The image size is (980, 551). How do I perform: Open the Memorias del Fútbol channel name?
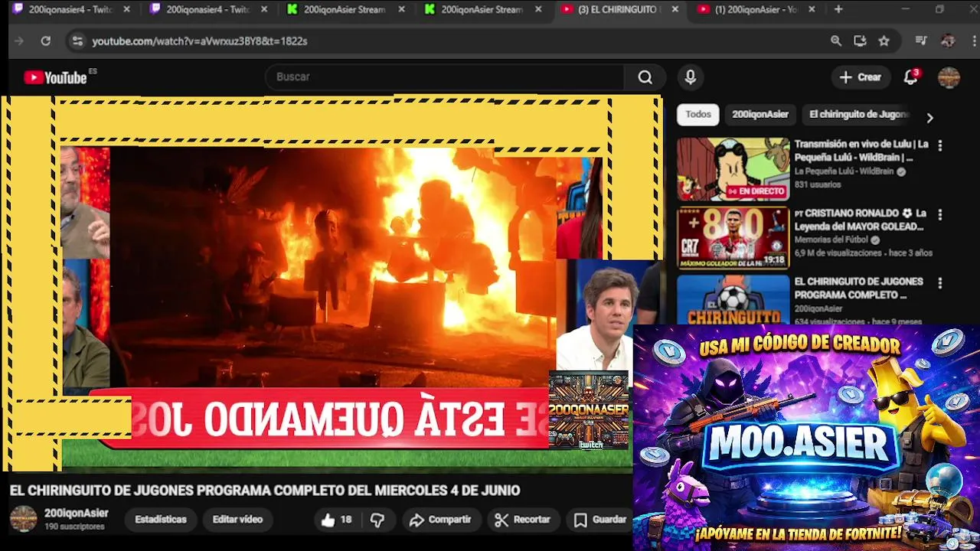pos(831,240)
